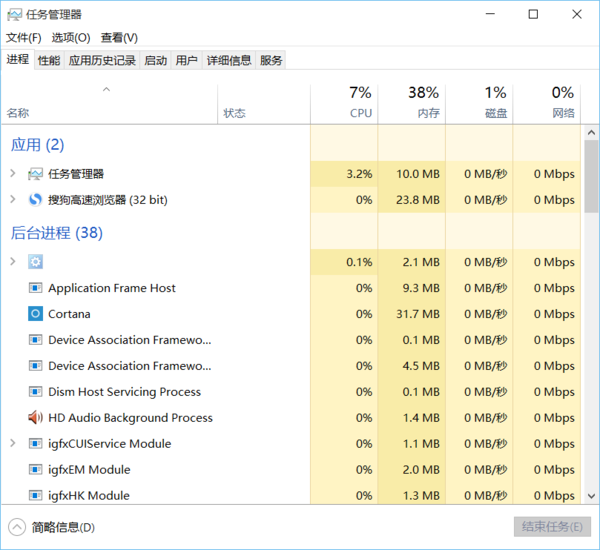This screenshot has height=550, width=600.
Task: Sort by the 网络 column header
Action: [x=547, y=104]
